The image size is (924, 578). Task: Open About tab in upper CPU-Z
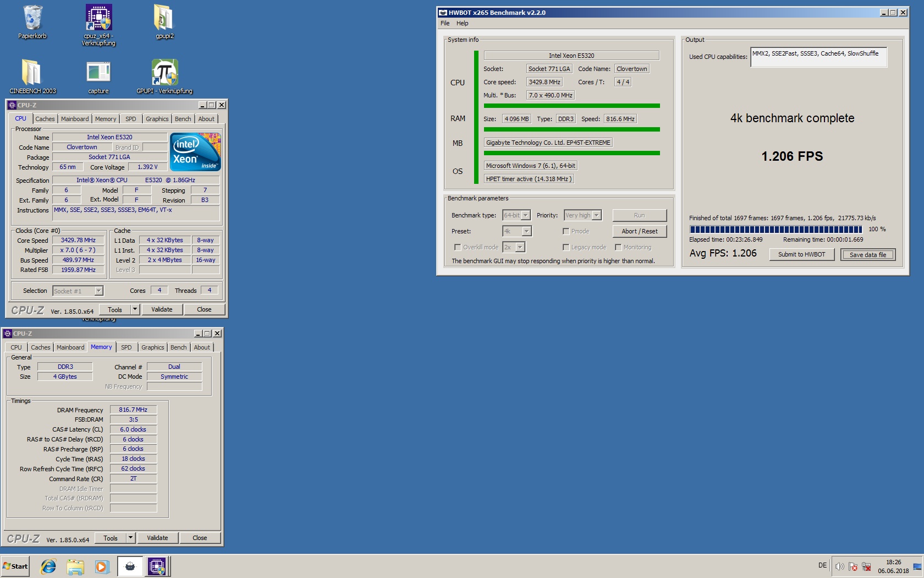click(206, 119)
